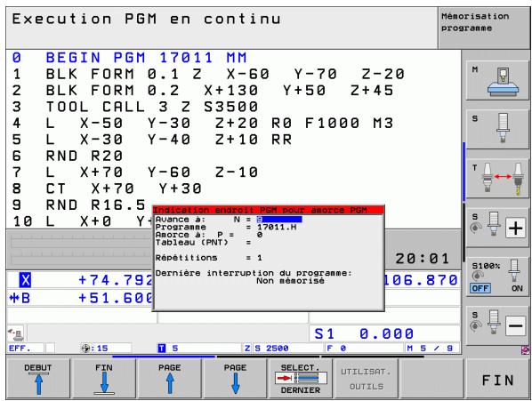Click the B axis position +51.600
This screenshot has height=401, width=532.
click(x=116, y=298)
